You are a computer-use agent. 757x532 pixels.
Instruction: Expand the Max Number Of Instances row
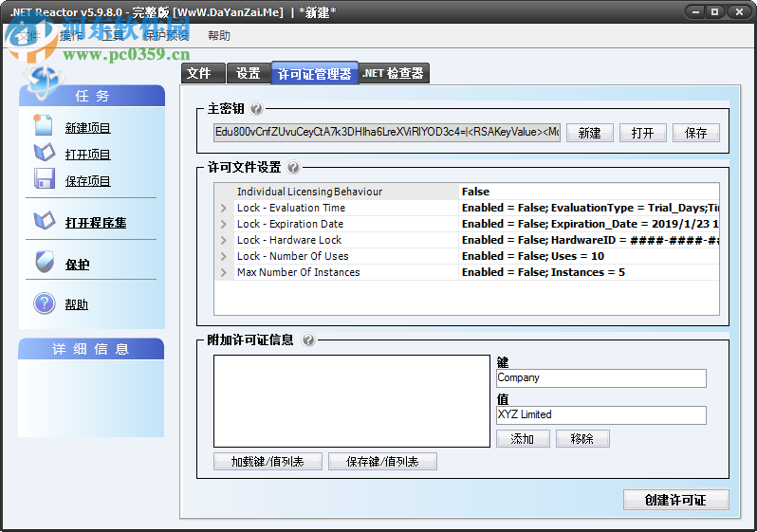tap(224, 272)
